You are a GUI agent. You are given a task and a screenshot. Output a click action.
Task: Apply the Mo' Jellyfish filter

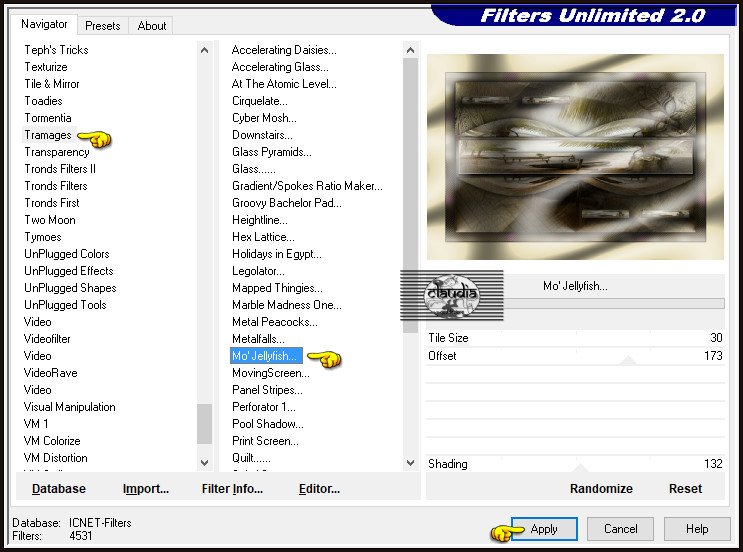pos(544,529)
